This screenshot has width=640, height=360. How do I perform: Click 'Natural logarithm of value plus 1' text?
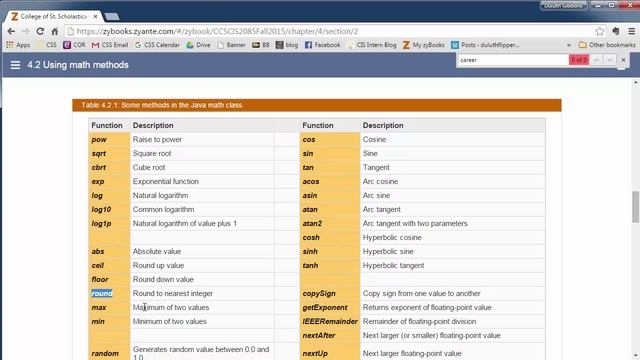coord(184,223)
